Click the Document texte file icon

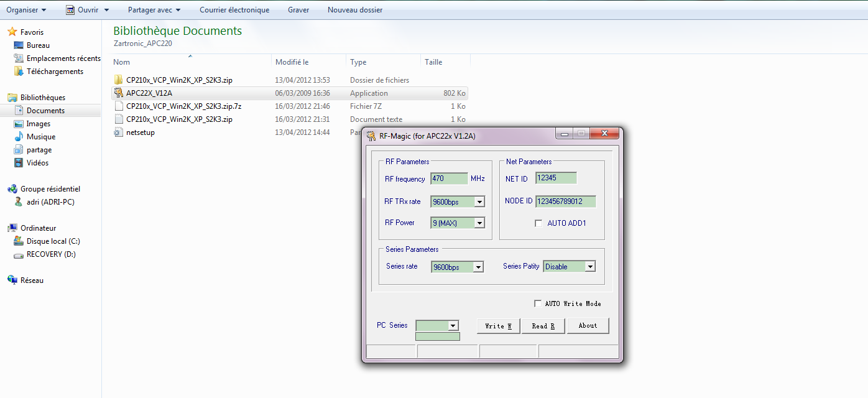pos(119,119)
